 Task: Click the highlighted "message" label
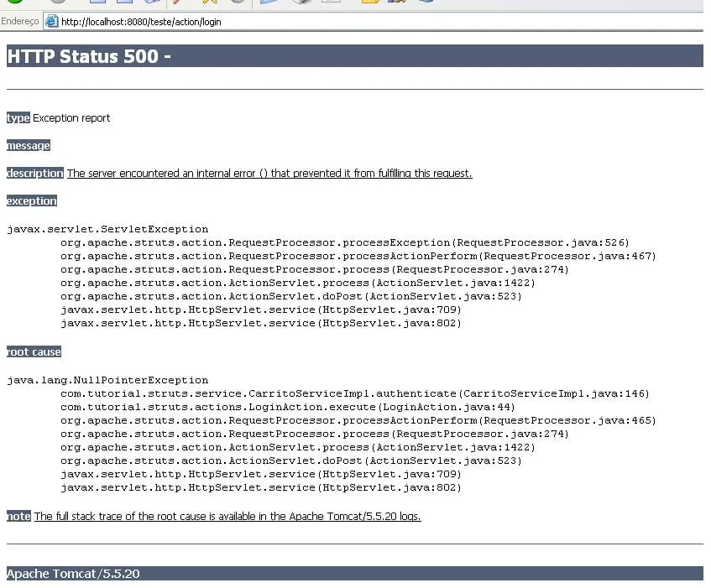point(28,145)
